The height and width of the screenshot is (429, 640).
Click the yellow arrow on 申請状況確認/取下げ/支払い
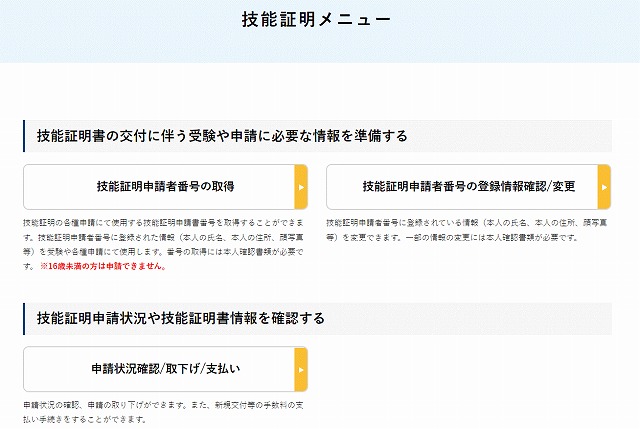301,369
